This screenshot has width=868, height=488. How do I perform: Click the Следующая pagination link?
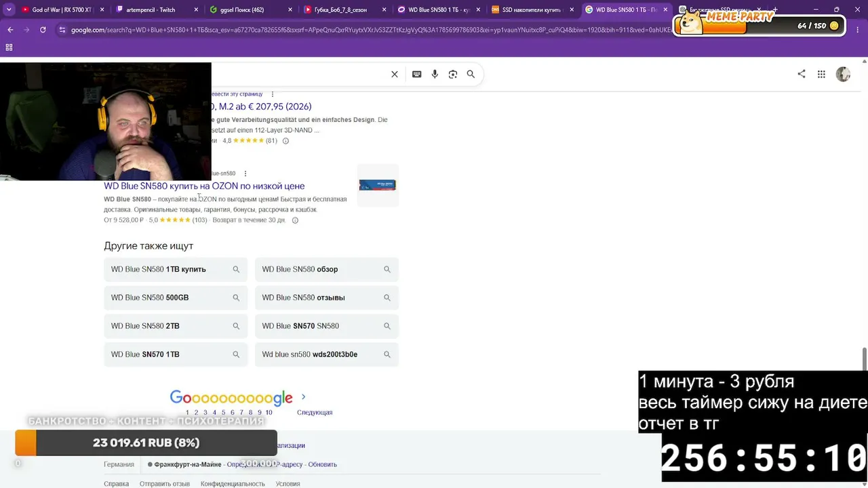[315, 412]
